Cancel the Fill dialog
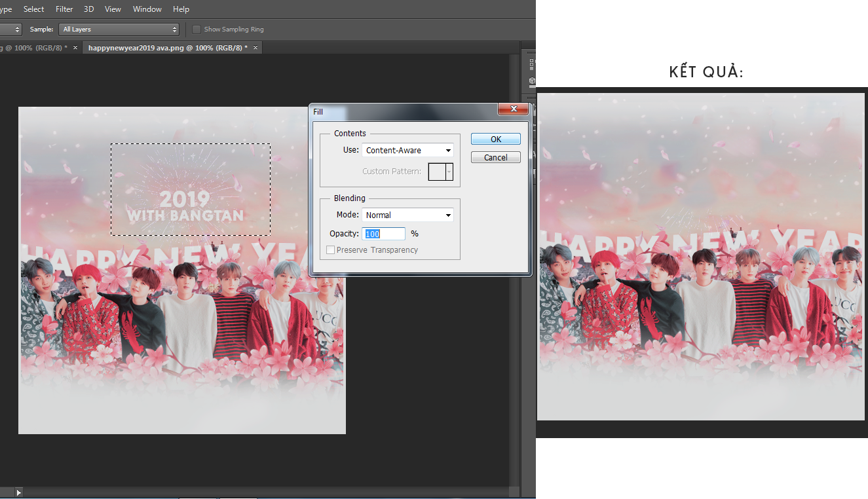 (x=496, y=157)
